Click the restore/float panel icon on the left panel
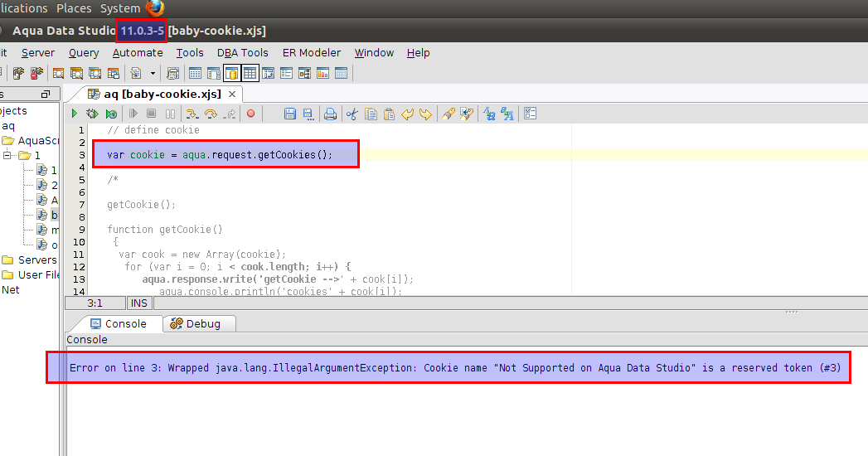 coord(46,94)
